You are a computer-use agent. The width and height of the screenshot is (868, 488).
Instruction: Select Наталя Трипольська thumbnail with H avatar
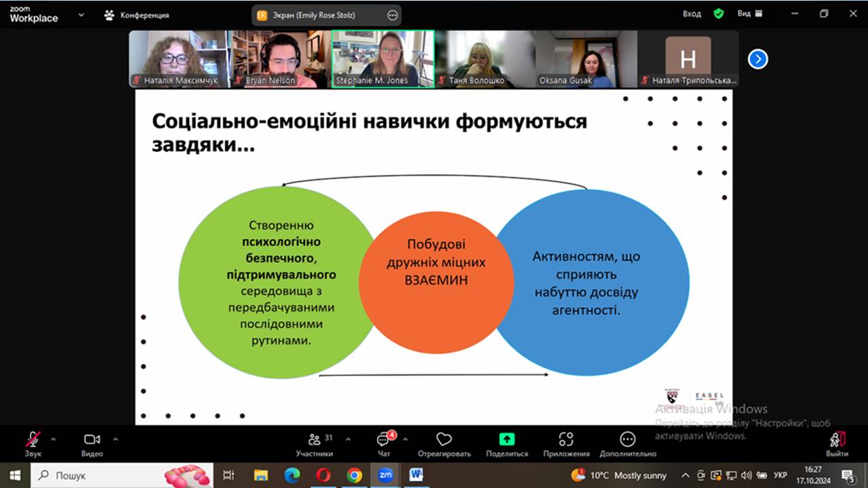688,59
